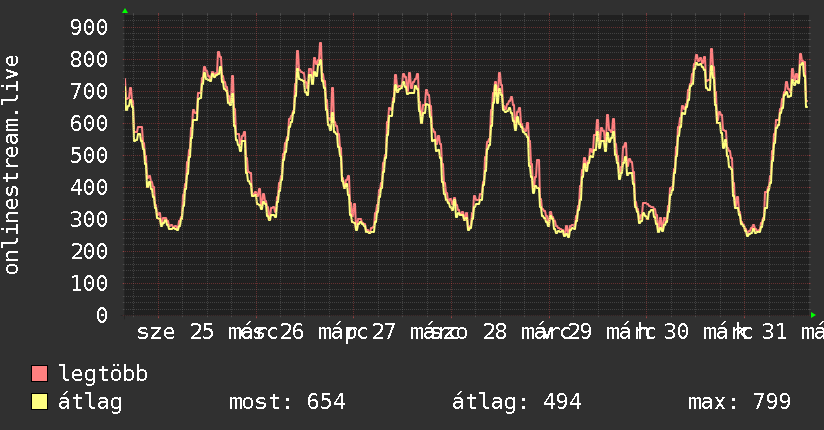
Task: Click the 600 y-axis label
Action: pyautogui.click(x=89, y=124)
